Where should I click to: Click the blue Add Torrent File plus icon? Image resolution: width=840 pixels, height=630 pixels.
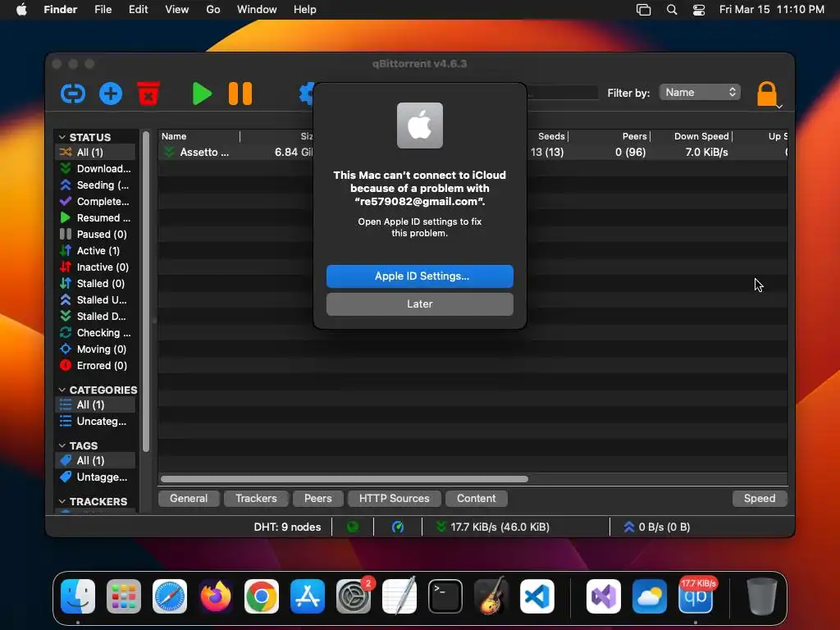[111, 94]
